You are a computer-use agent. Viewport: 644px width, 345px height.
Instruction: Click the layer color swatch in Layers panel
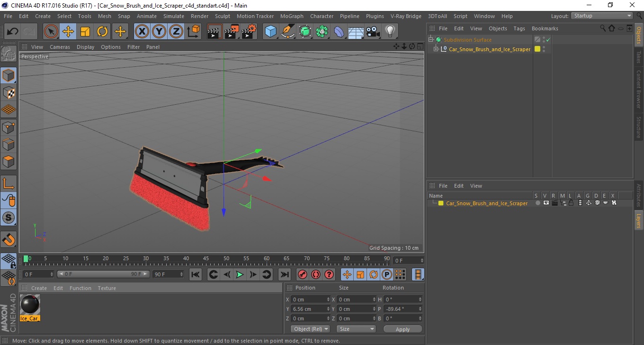click(441, 203)
